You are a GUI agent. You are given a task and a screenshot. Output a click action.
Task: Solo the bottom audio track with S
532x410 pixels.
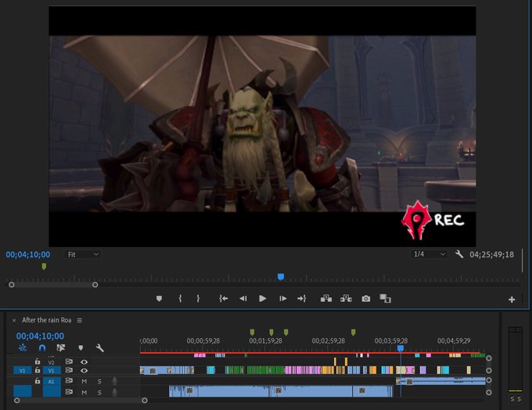[x=99, y=392]
